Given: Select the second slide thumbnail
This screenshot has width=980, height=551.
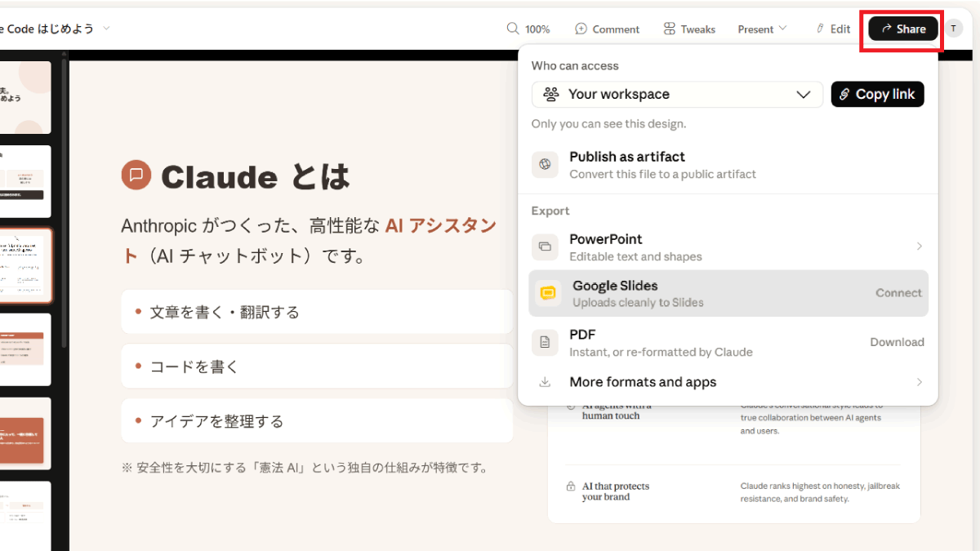Looking at the screenshot, I should point(25,181).
